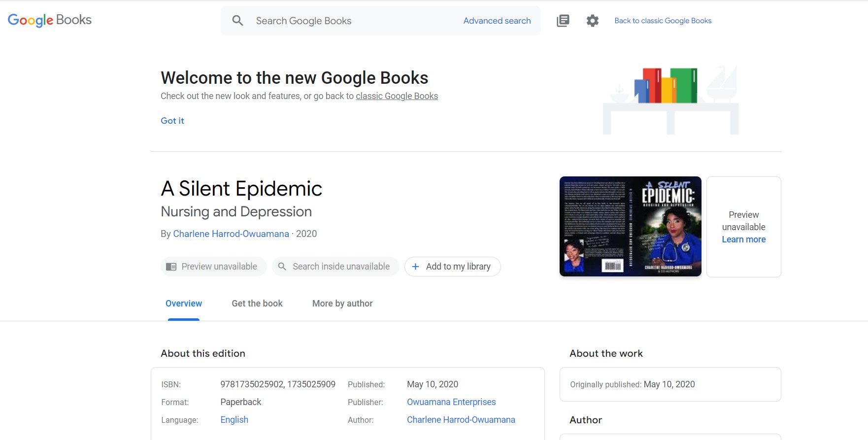The height and width of the screenshot is (440, 868).
Task: Click the magnifying glass search icon
Action: [237, 21]
